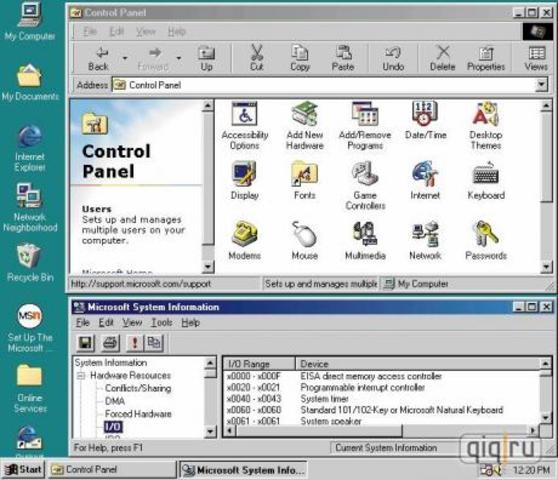The height and width of the screenshot is (480, 558).
Task: Open the Multimedia applet
Action: [x=365, y=241]
